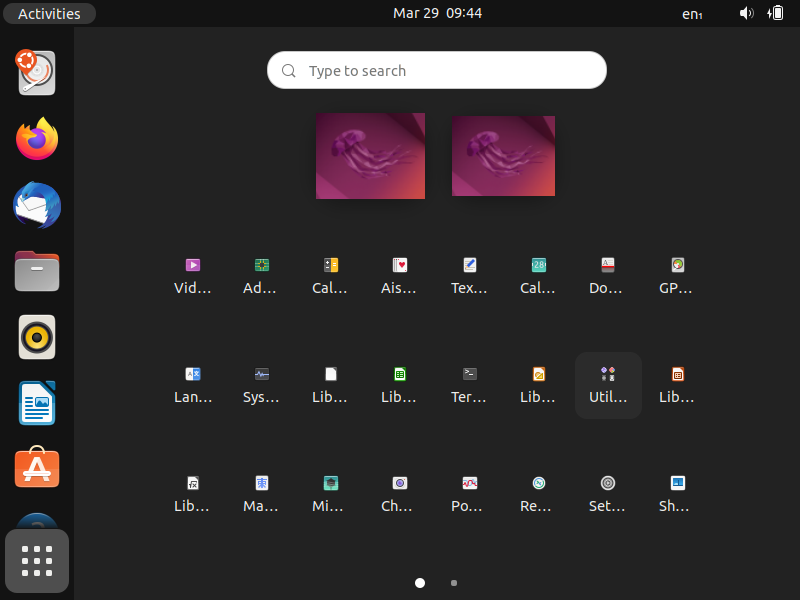Image resolution: width=800 pixels, height=600 pixels.
Task: Open the Utilities app folder
Action: click(608, 385)
